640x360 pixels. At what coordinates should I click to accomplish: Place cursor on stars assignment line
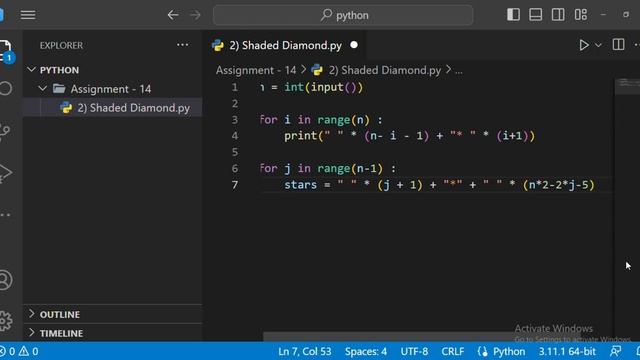pos(439,185)
